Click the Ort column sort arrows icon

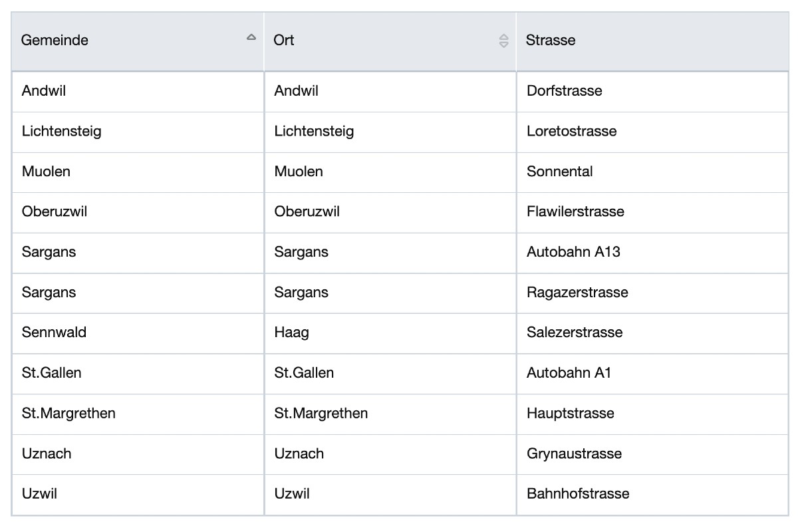(x=503, y=41)
